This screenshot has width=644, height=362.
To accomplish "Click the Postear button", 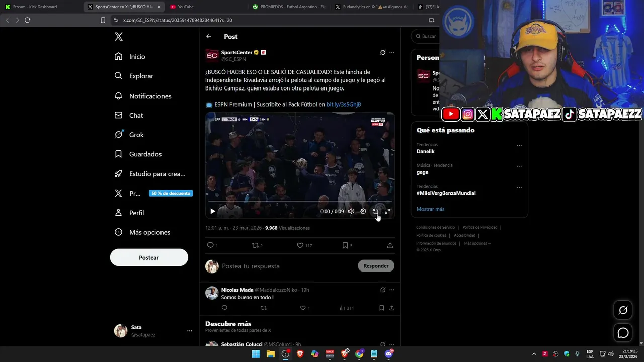I will coord(149,257).
